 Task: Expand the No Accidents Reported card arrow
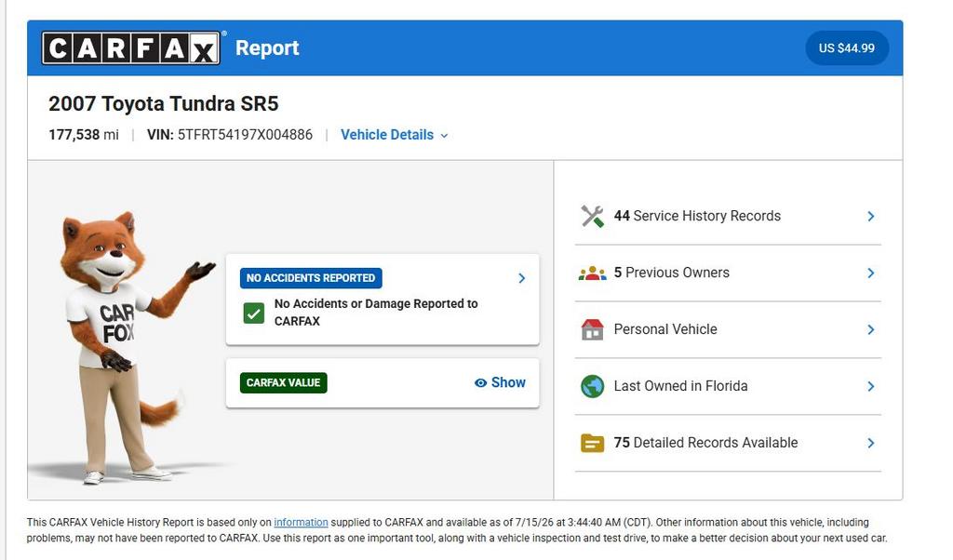[521, 278]
